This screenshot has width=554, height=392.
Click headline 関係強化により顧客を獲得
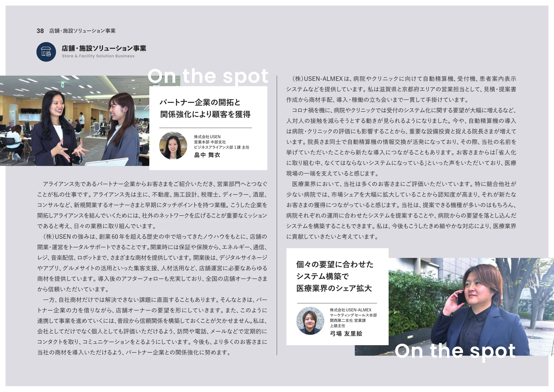click(205, 114)
